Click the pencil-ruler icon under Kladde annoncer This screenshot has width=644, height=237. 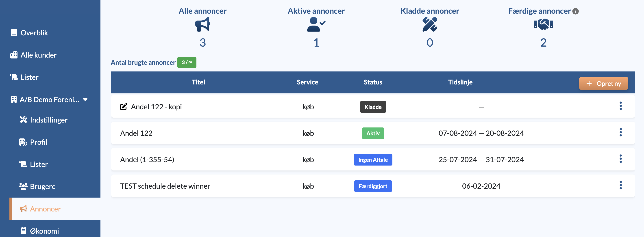click(x=430, y=24)
